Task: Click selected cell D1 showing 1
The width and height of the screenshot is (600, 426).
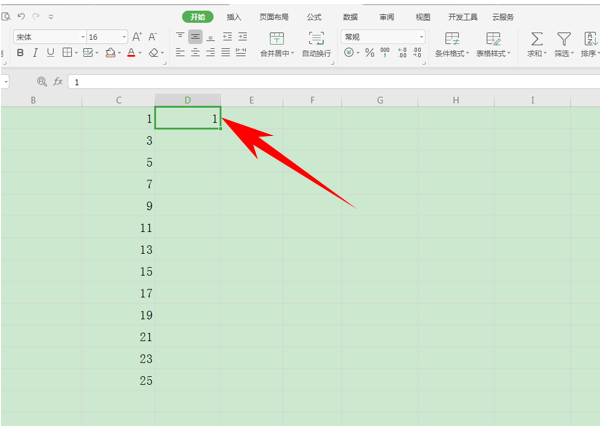Action: tap(188, 118)
